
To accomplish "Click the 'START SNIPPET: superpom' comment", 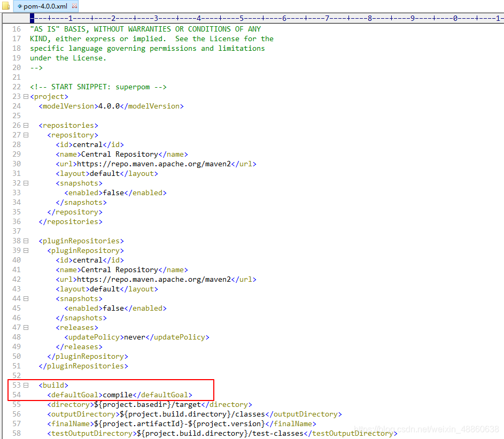I will pyautogui.click(x=98, y=87).
